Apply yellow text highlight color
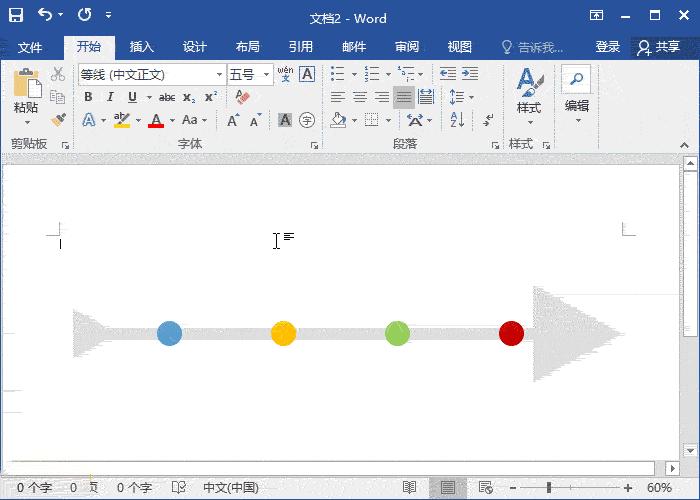 (122, 120)
